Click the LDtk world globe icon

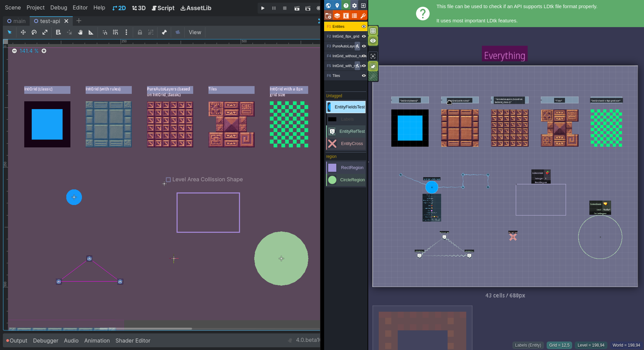click(x=328, y=5)
